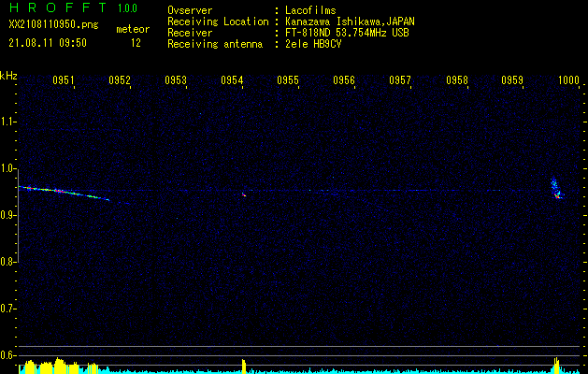
Task: Click the 0.8 kHz axis label
Action: click(x=7, y=262)
